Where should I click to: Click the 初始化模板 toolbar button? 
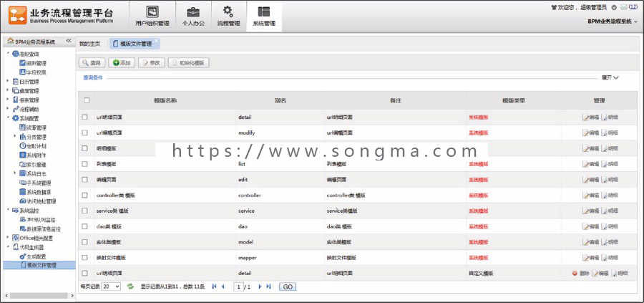[189, 63]
